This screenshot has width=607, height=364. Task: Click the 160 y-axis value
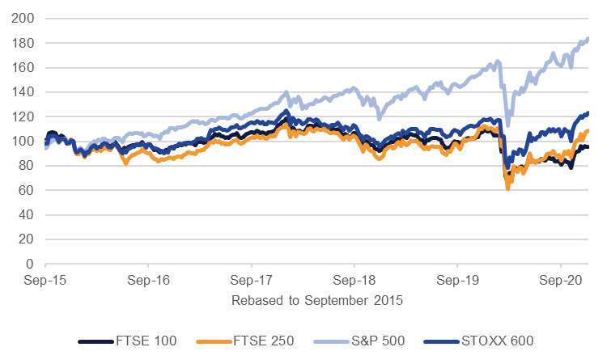coord(23,67)
